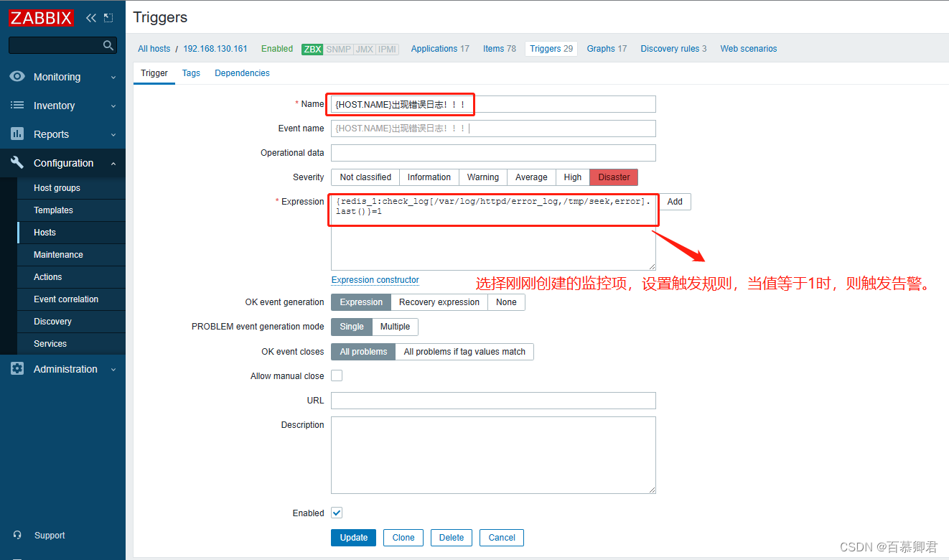
Task: Select None for OK event generation
Action: pos(506,302)
